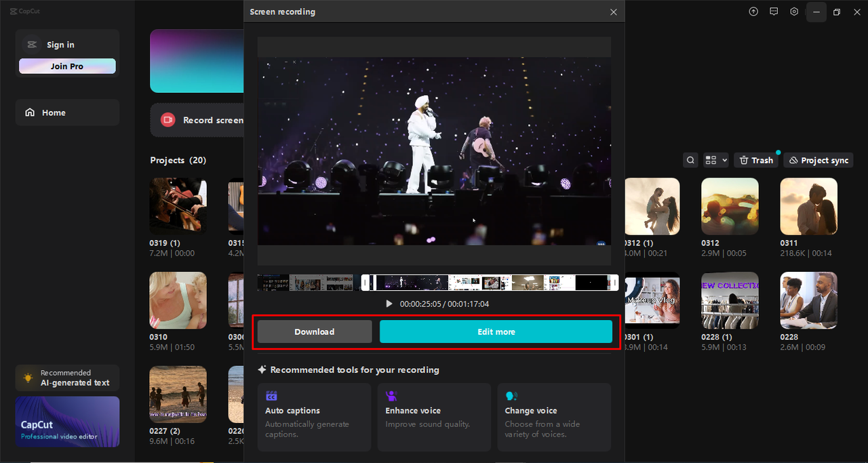The image size is (868, 463).
Task: Click Join Pro
Action: 67,66
